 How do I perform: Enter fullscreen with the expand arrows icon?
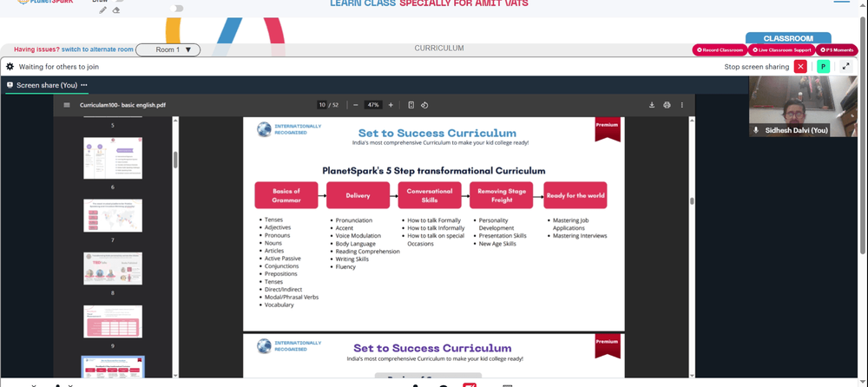(x=845, y=67)
